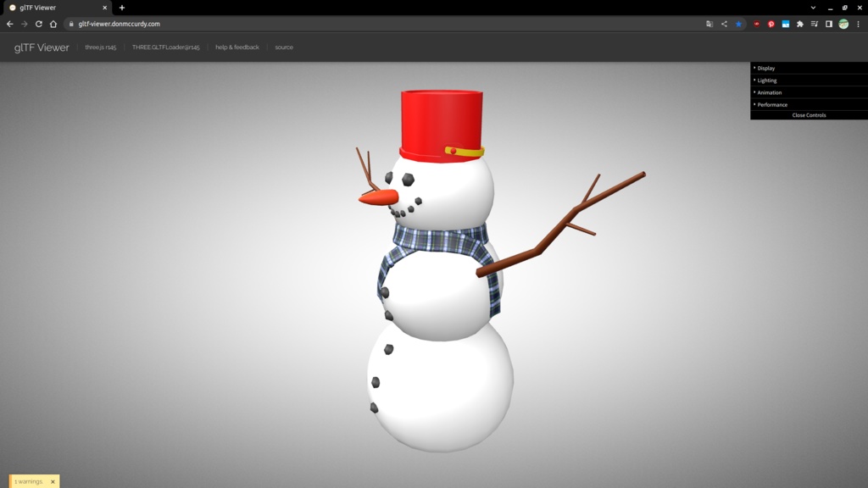Click the browser forward arrow

tap(25, 24)
